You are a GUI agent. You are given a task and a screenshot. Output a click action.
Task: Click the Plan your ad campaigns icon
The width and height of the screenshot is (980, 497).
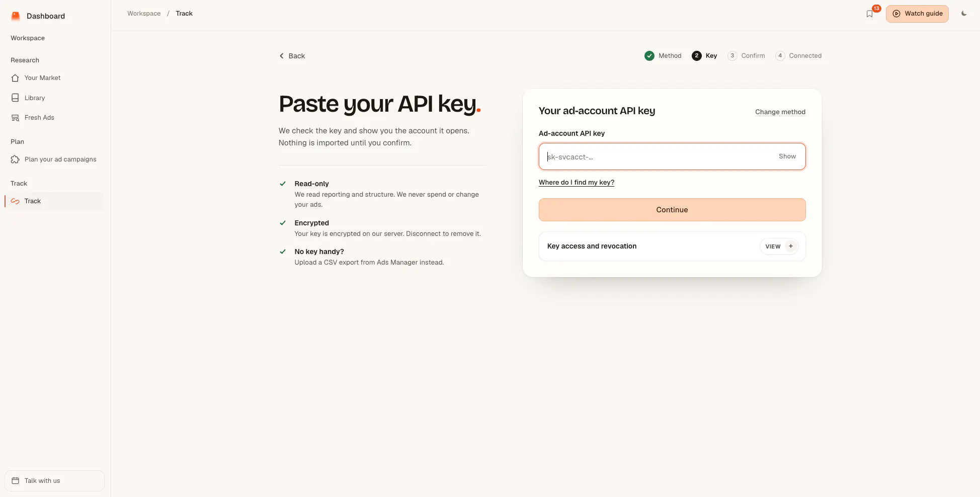click(x=15, y=159)
